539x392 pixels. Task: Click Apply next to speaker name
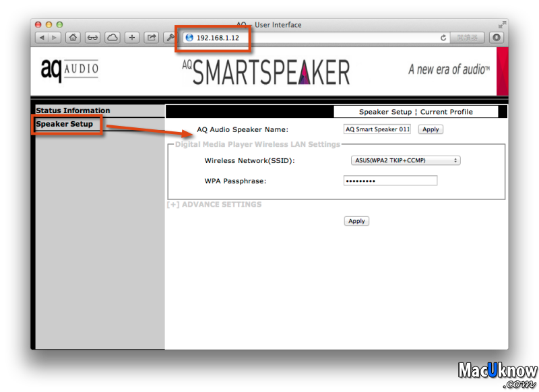pyautogui.click(x=431, y=129)
